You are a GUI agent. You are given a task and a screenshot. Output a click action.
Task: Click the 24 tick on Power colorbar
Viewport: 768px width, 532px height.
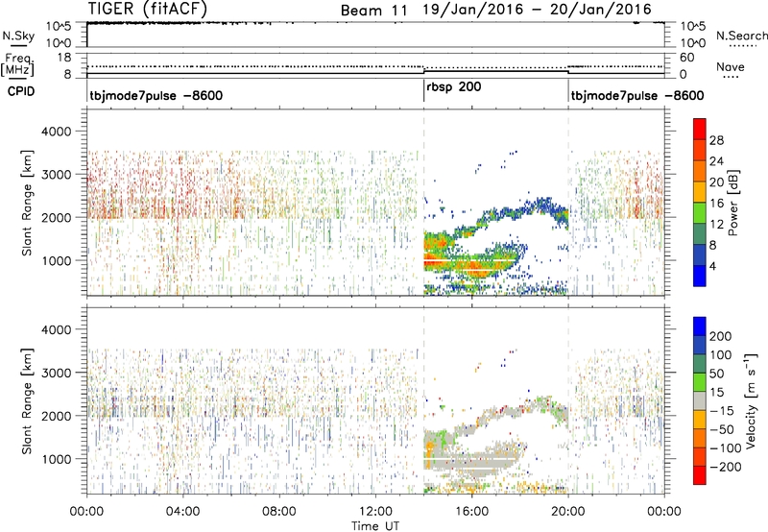click(x=716, y=161)
